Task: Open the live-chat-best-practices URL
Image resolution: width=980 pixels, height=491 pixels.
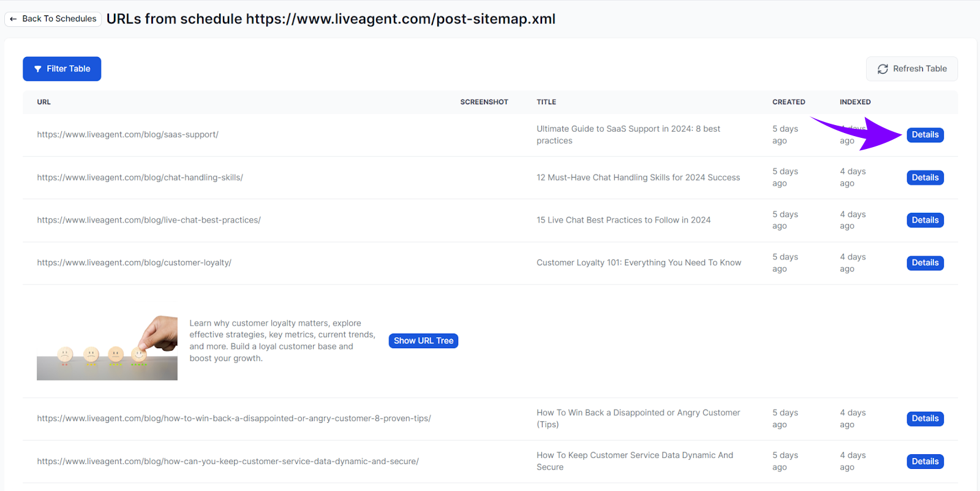Action: [x=149, y=220]
